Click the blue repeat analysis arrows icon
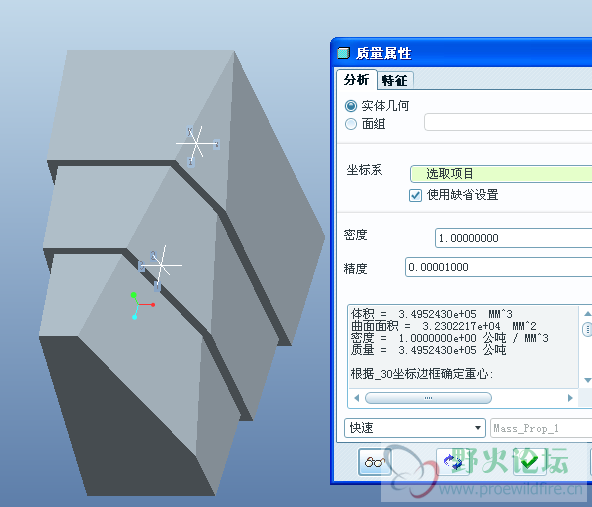Image resolution: width=592 pixels, height=507 pixels. 452,462
